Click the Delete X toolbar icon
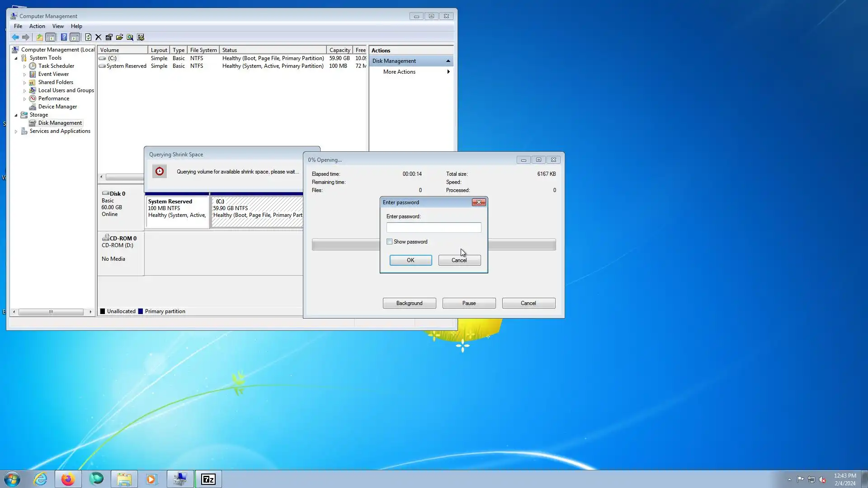The height and width of the screenshot is (488, 868). point(98,37)
